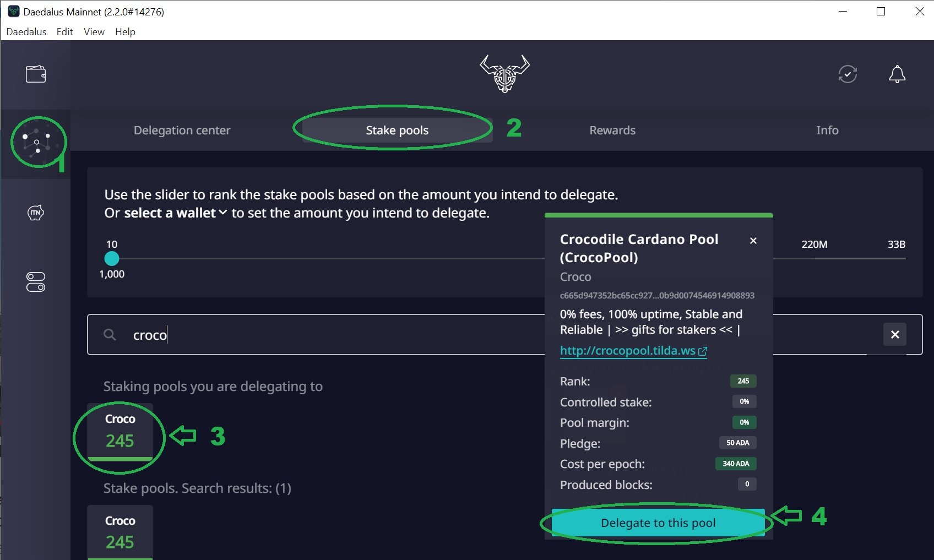Viewport: 934px width, 560px height.
Task: Open the Edit menu
Action: [64, 32]
